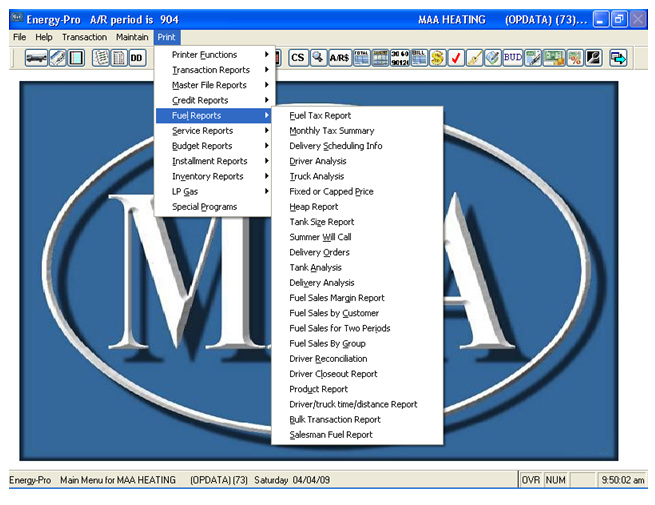The height and width of the screenshot is (505, 655).
Task: Choose Delivery Analysis report
Action: [357, 283]
